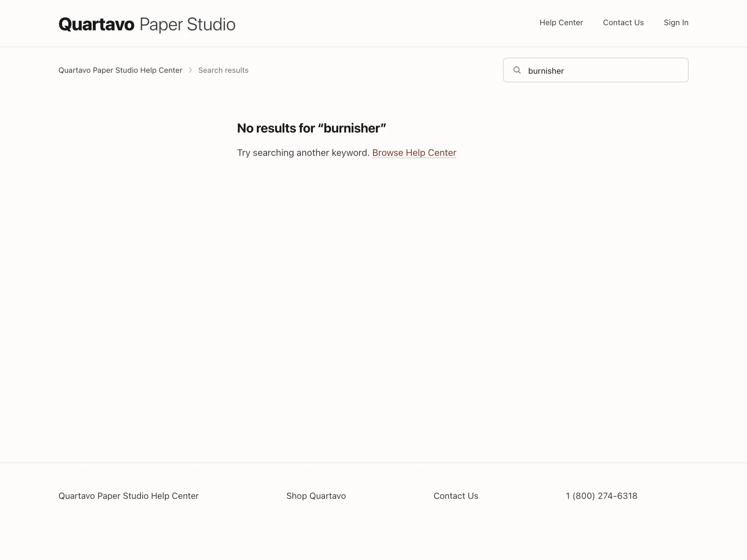The height and width of the screenshot is (560, 747).
Task: Click the magnifier icon in search box
Action: [517, 70]
